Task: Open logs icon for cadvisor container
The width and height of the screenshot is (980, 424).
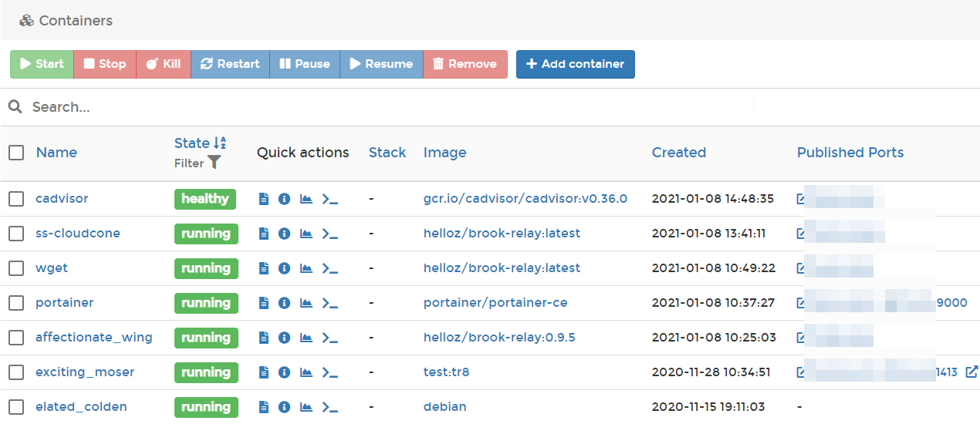Action: click(x=264, y=199)
